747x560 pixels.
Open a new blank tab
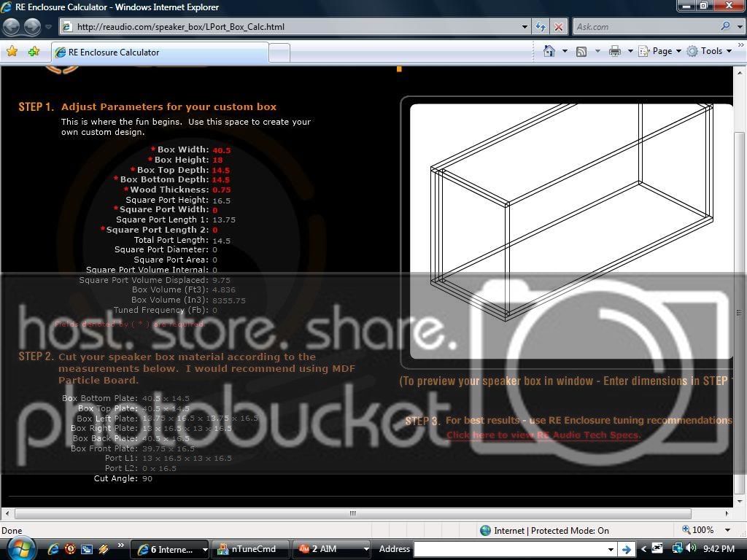click(x=279, y=52)
